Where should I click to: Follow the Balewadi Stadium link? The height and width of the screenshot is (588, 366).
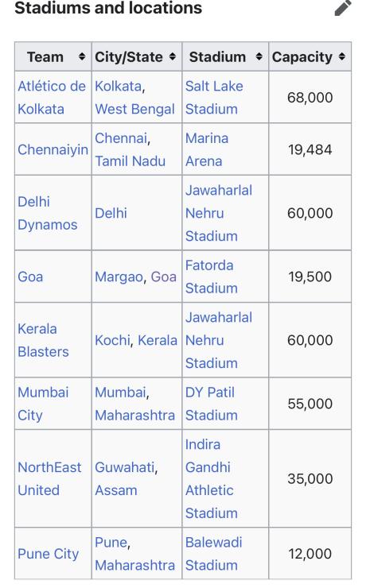(213, 554)
